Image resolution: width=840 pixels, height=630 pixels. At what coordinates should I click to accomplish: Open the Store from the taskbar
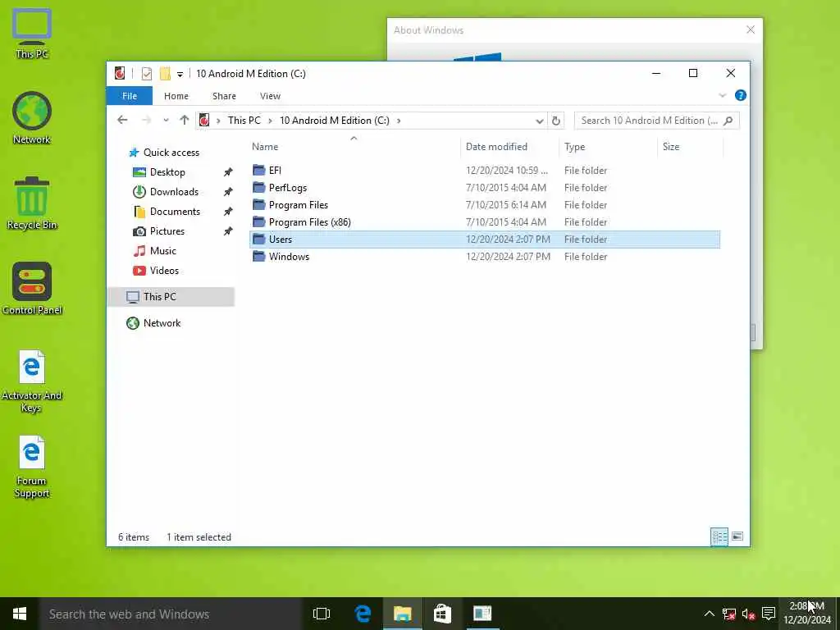(442, 614)
